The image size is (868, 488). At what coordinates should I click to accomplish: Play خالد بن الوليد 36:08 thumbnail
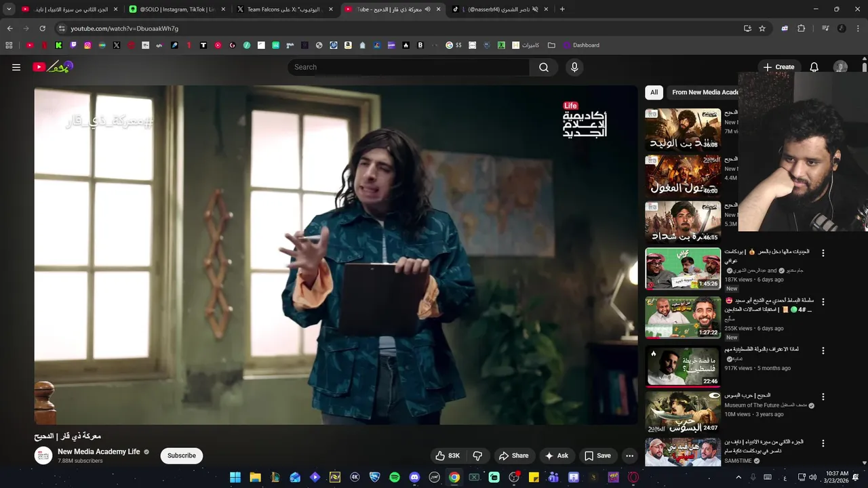click(x=683, y=129)
